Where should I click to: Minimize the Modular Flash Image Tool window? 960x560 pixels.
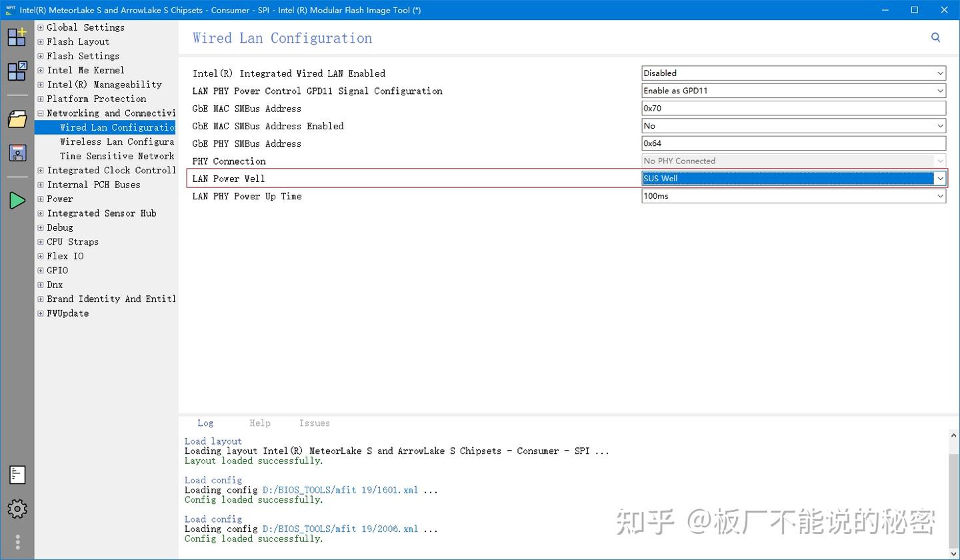pos(885,10)
